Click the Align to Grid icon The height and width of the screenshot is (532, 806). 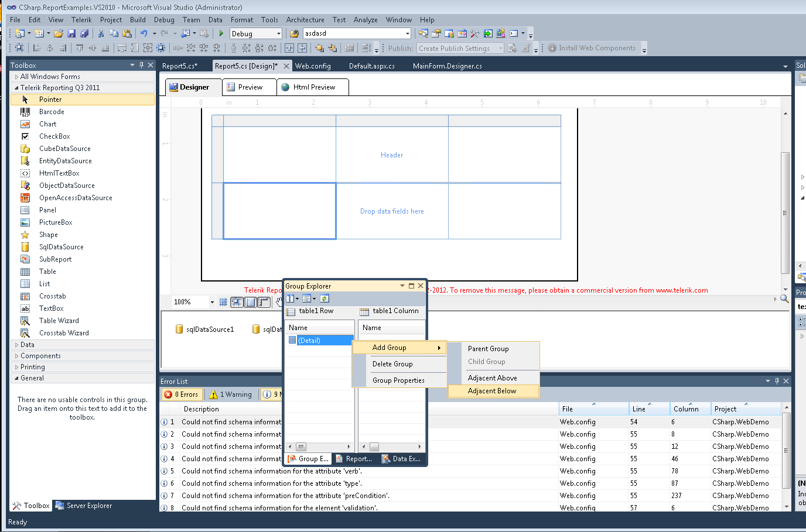point(19,48)
